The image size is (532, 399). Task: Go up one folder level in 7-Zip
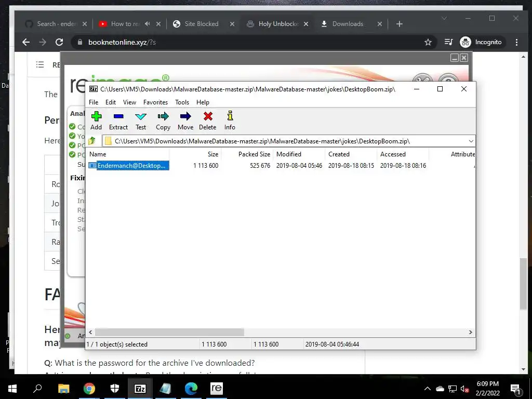(92, 141)
